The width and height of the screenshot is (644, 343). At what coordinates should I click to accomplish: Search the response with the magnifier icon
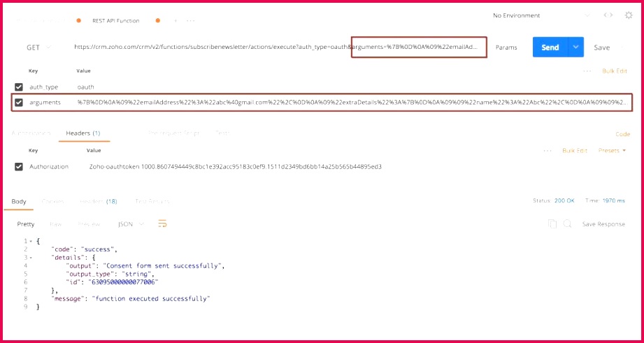[x=567, y=224]
